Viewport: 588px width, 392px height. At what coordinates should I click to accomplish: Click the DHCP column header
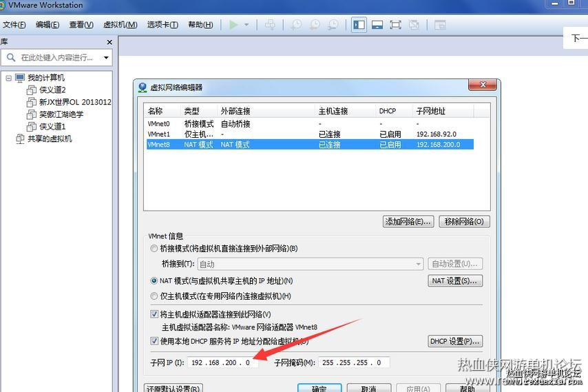[x=394, y=111]
